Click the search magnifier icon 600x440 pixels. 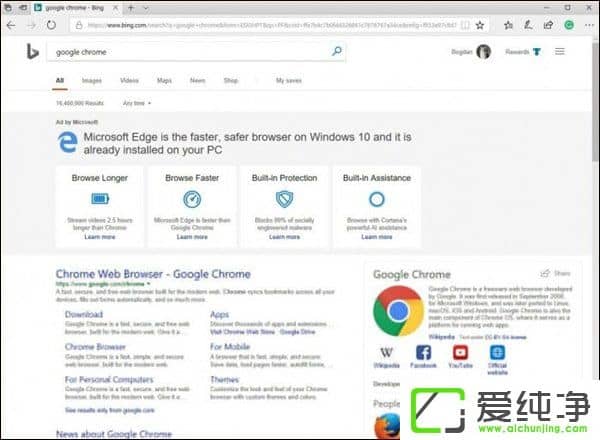[337, 51]
